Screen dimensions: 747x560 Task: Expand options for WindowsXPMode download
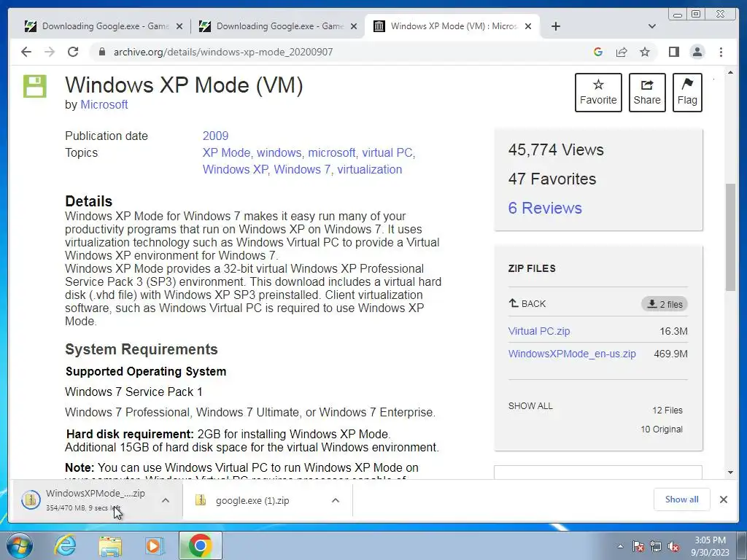(166, 500)
